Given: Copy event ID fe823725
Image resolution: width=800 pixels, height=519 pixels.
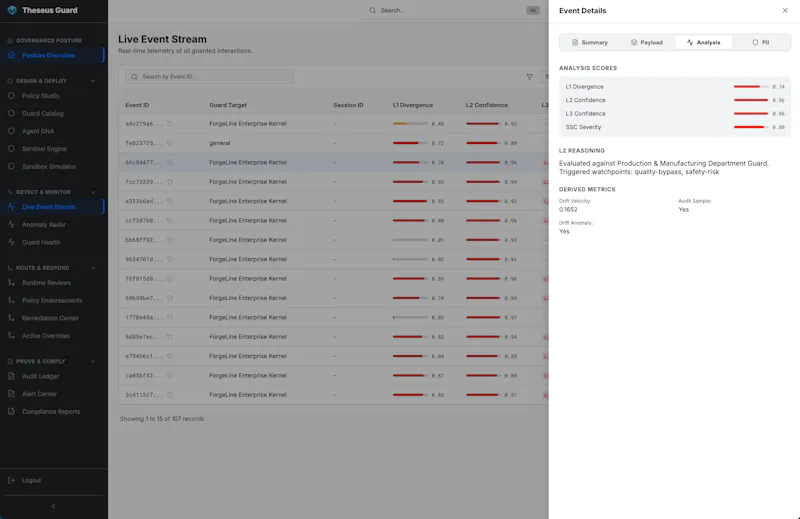Looking at the screenshot, I should coord(170,143).
